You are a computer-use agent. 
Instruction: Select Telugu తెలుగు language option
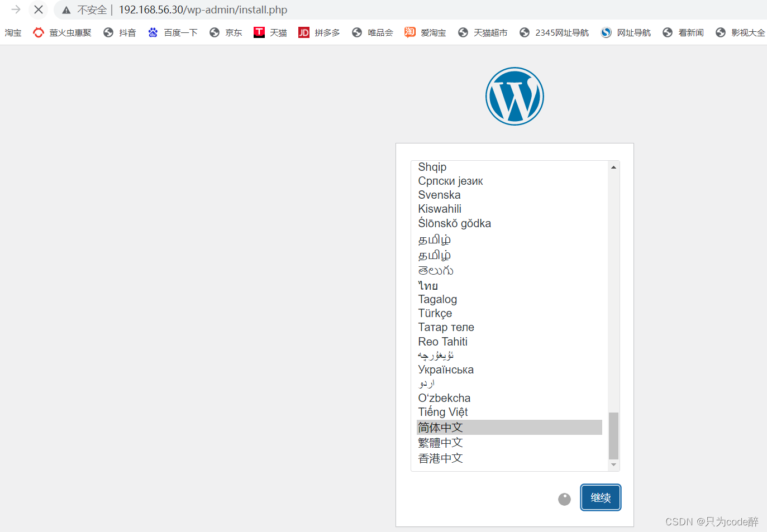(x=509, y=270)
